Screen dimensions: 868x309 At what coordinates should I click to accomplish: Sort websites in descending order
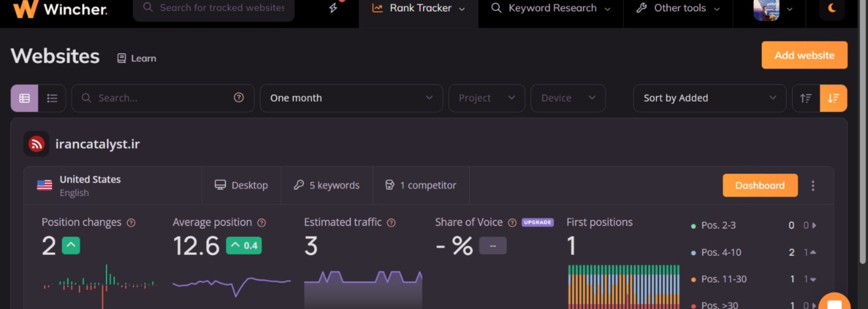(x=833, y=98)
